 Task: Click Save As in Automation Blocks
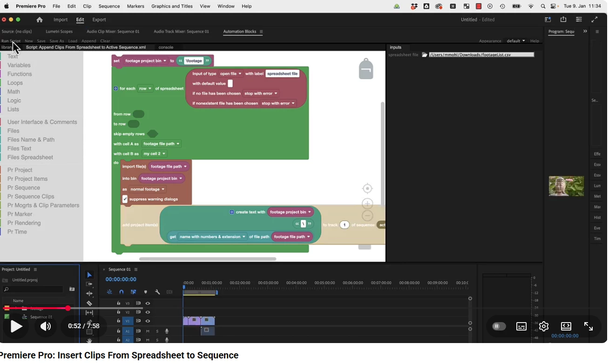pos(57,41)
